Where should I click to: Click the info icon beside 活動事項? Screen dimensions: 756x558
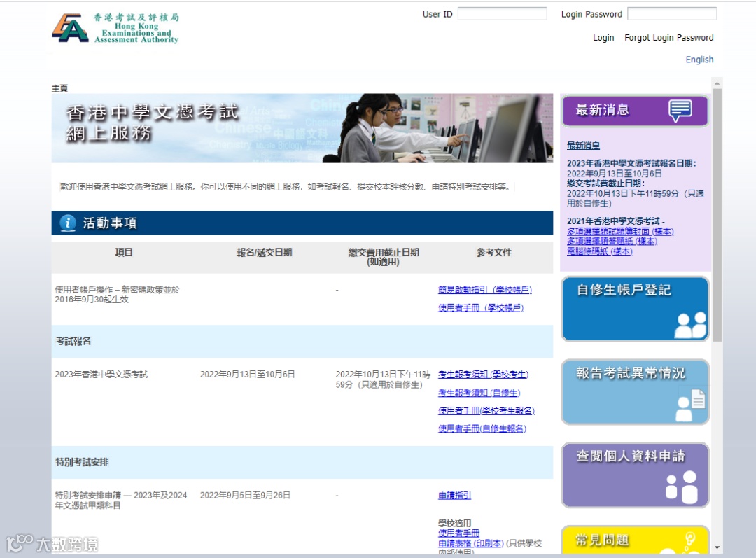point(68,223)
